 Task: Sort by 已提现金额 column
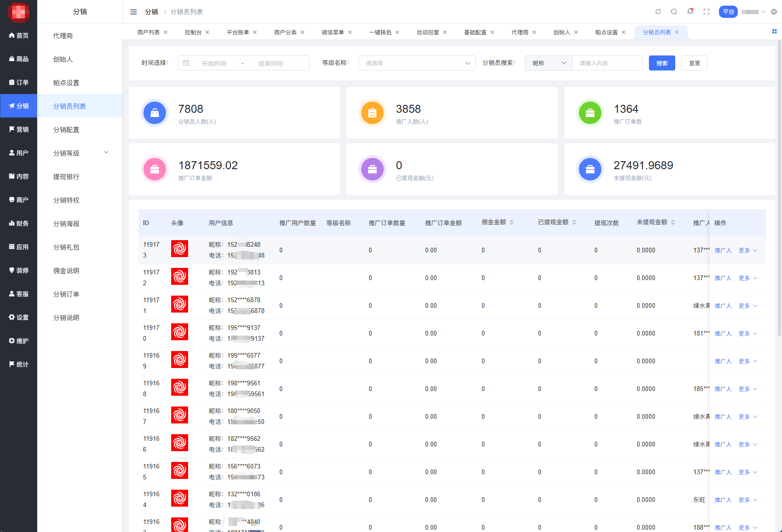[x=574, y=222]
